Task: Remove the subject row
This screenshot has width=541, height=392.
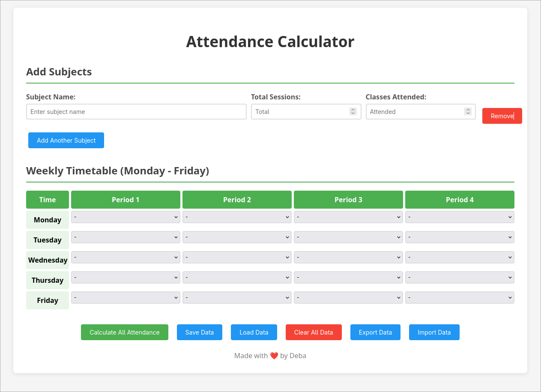Action: click(x=502, y=116)
